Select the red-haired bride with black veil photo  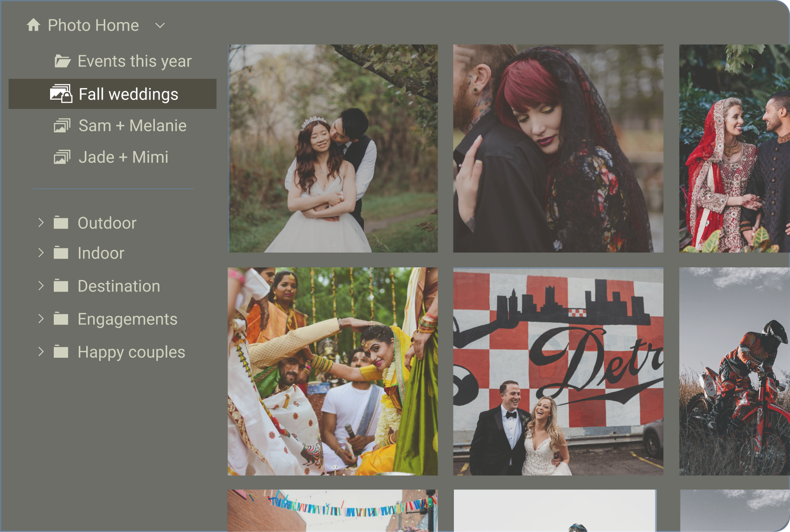(558, 148)
